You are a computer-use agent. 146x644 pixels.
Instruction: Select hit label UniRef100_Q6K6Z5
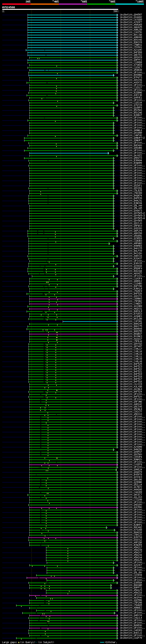click(131, 27)
